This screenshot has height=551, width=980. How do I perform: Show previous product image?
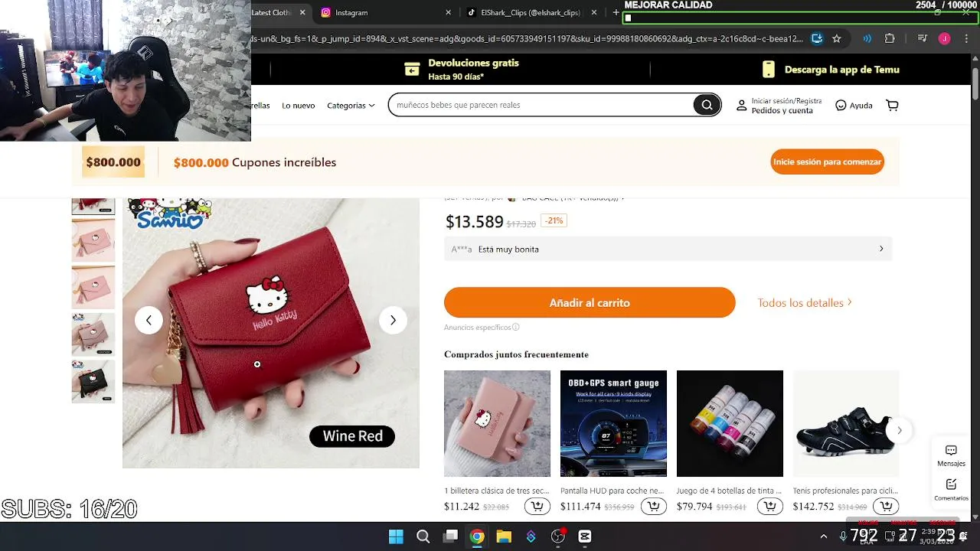149,320
